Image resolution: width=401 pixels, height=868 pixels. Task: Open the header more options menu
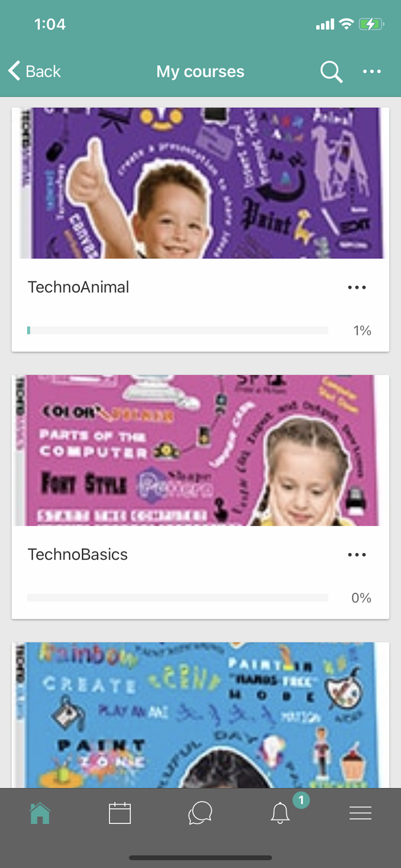click(372, 72)
